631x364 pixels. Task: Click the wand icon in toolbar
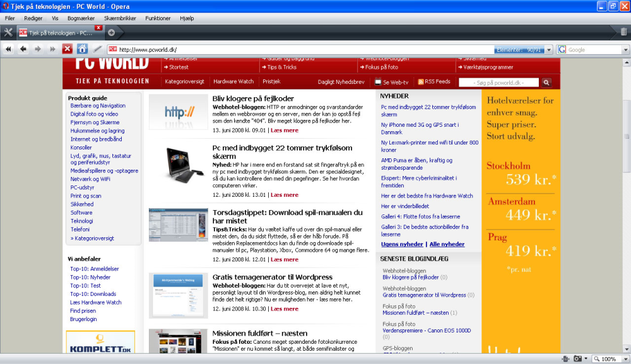(x=97, y=49)
